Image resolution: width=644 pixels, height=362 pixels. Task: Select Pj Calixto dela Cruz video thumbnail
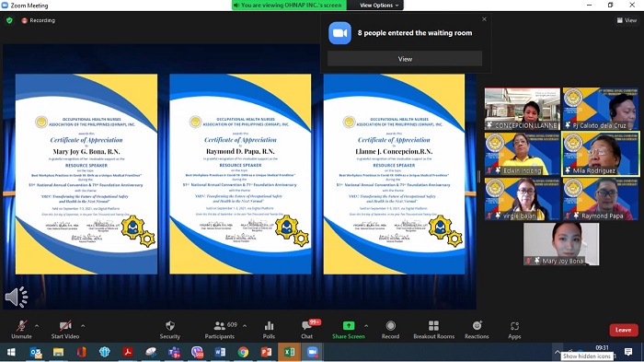point(601,109)
